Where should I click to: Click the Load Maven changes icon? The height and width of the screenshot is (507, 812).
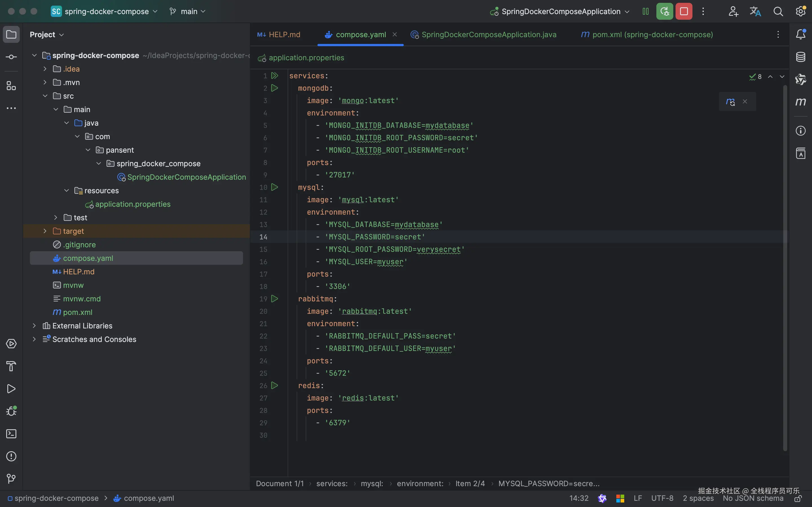point(731,102)
